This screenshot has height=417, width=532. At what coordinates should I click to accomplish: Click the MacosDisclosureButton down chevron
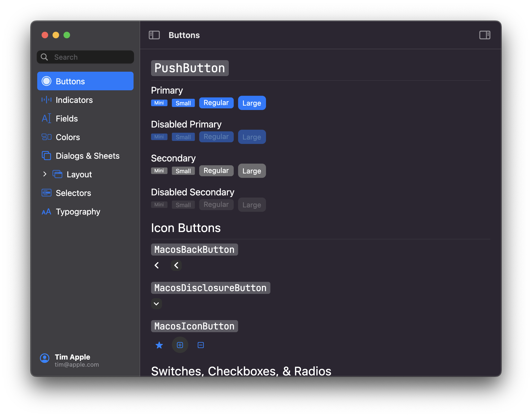pyautogui.click(x=156, y=304)
